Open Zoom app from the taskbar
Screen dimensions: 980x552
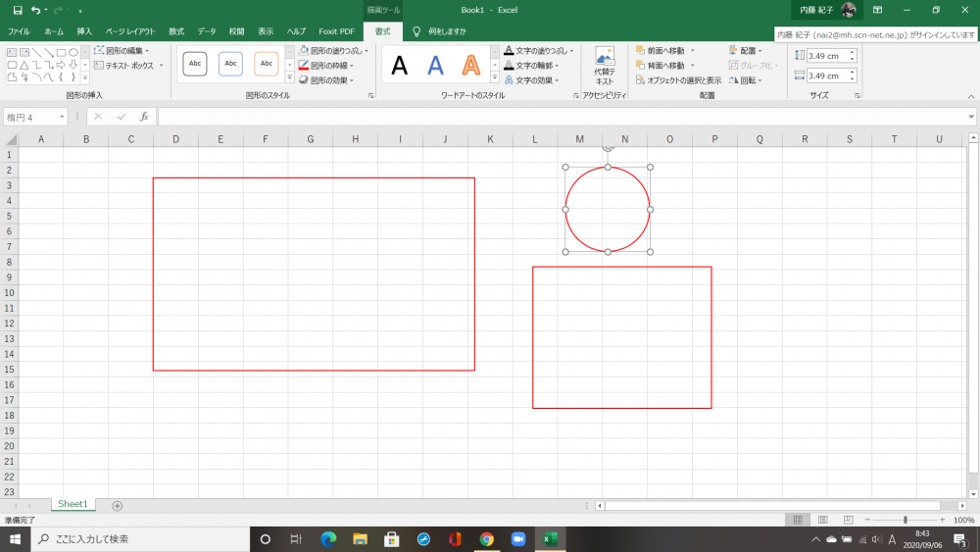coord(518,539)
